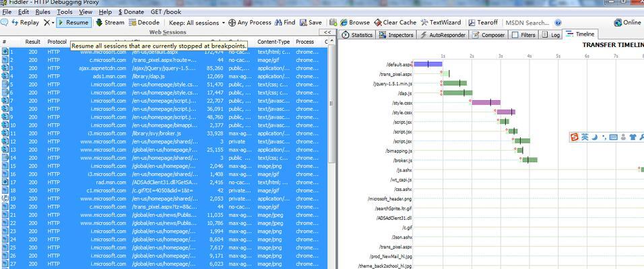Viewport: 644px width, 269px height.
Task: Open the TextWizard tool
Action: point(441,23)
